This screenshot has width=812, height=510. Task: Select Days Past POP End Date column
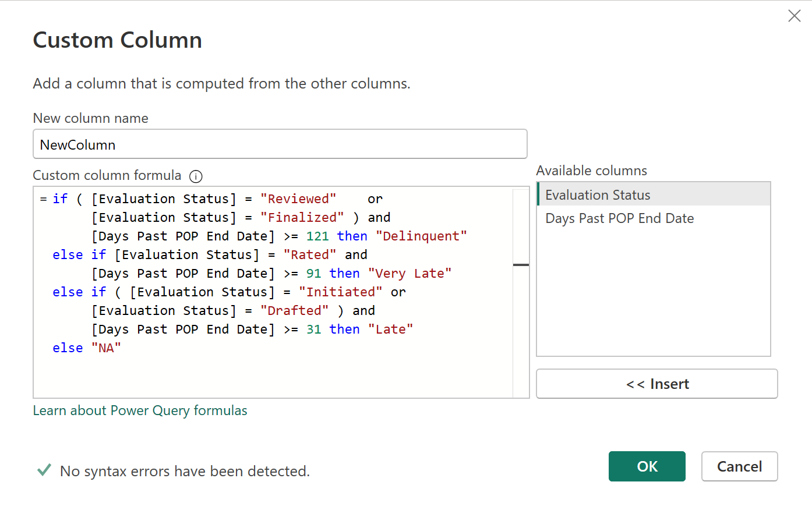(x=654, y=218)
